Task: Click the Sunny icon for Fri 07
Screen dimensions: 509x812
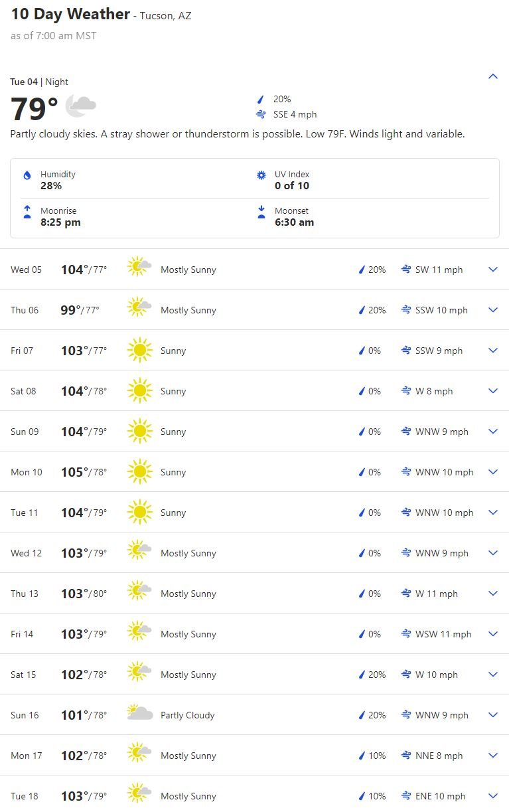Action: [x=140, y=351]
